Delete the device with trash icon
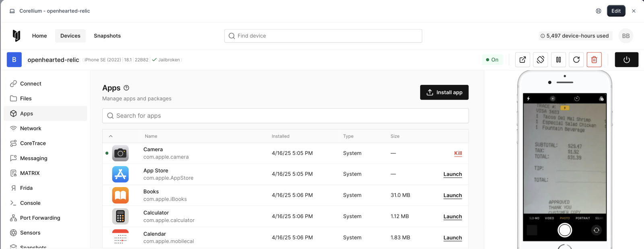Viewport: 644px width, 249px height. pyautogui.click(x=594, y=60)
